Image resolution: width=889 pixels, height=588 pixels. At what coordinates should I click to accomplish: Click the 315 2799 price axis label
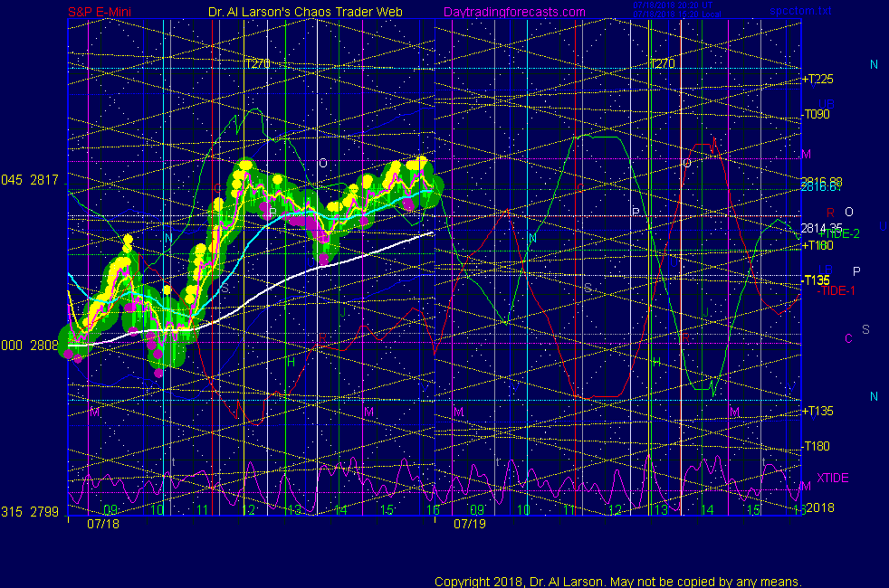(30, 511)
